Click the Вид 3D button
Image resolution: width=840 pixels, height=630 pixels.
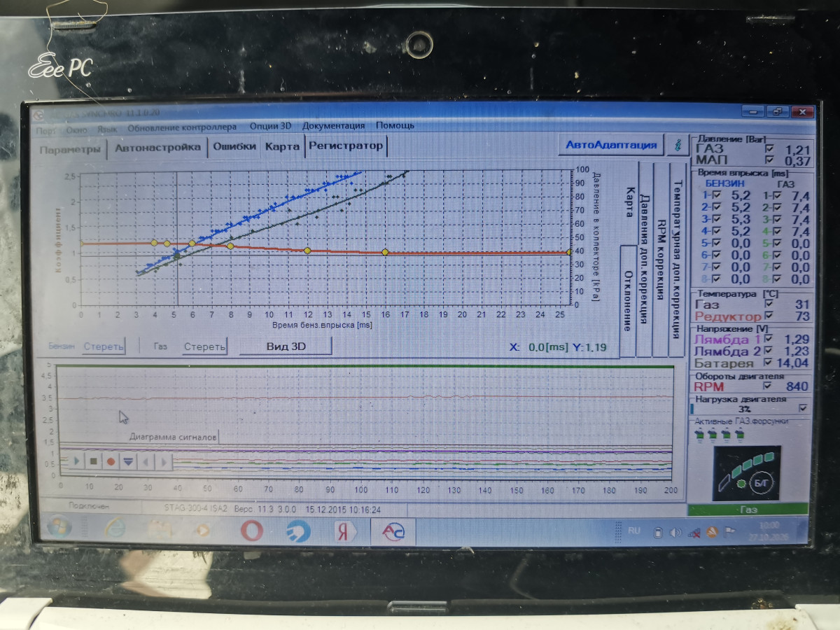click(286, 346)
